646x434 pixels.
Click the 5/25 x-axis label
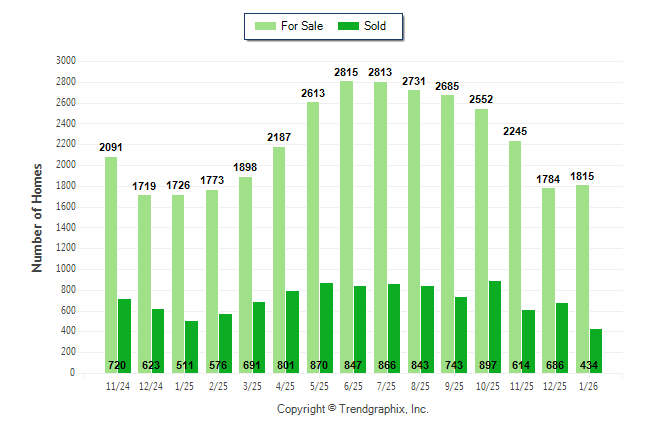pyautogui.click(x=312, y=384)
